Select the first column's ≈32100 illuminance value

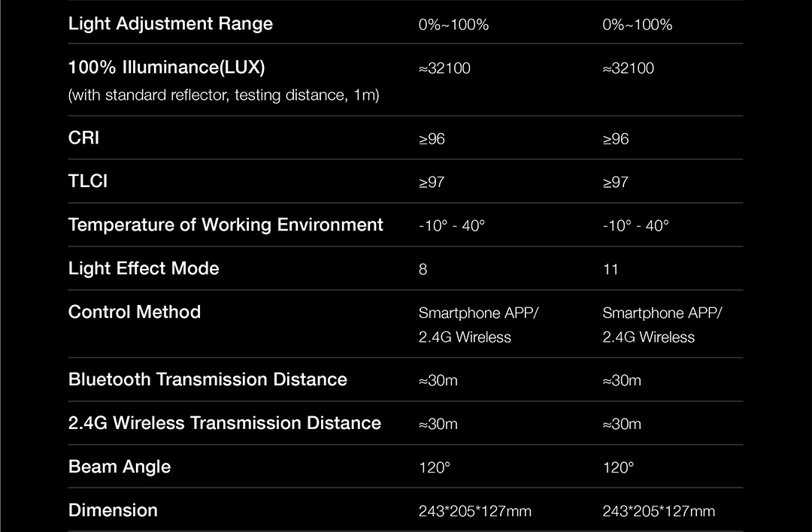point(444,68)
